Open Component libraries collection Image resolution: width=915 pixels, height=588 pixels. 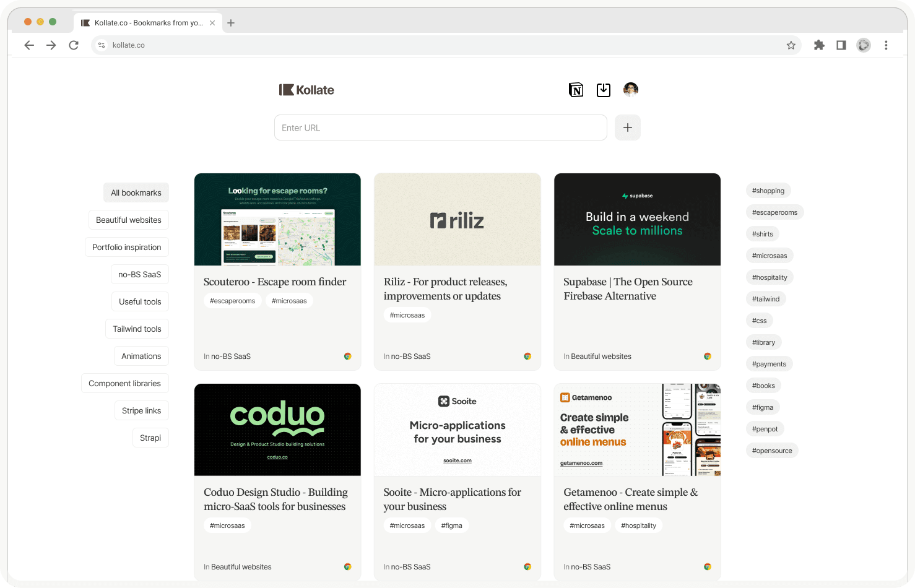(125, 383)
